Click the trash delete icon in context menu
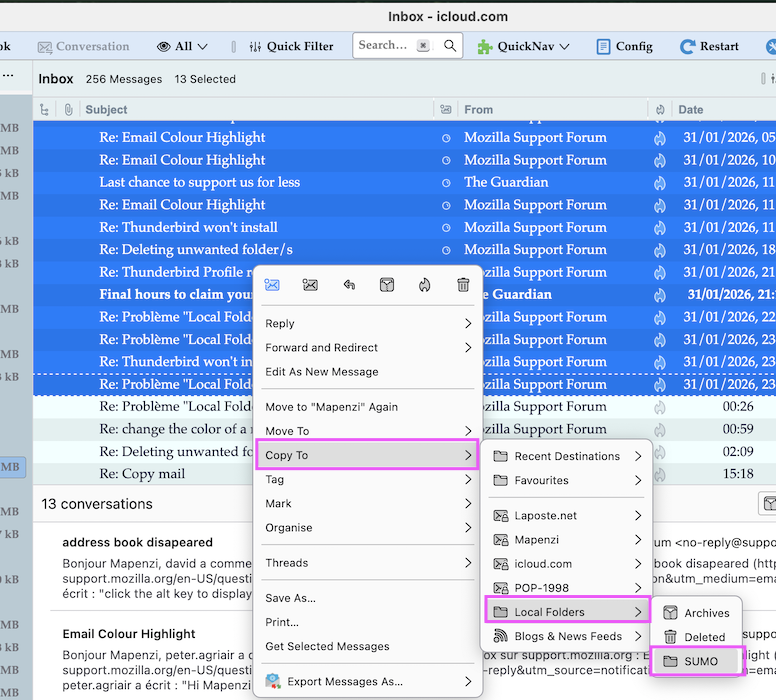The width and height of the screenshot is (776, 700). pos(463,285)
